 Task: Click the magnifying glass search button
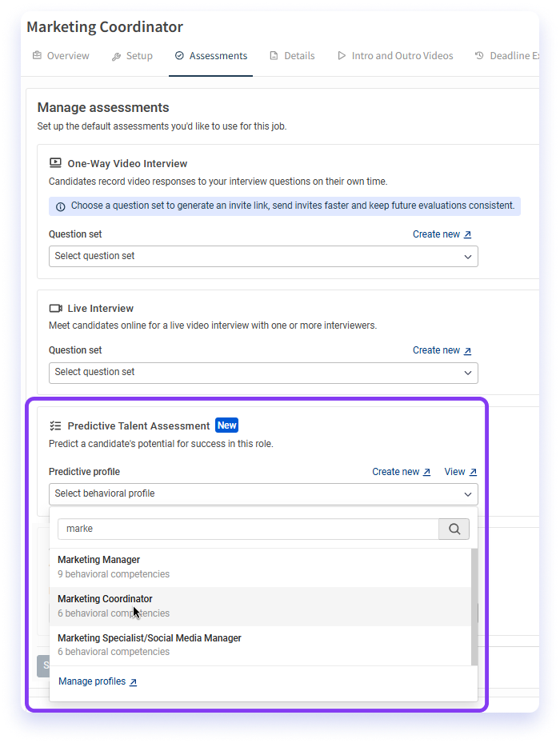click(x=454, y=529)
